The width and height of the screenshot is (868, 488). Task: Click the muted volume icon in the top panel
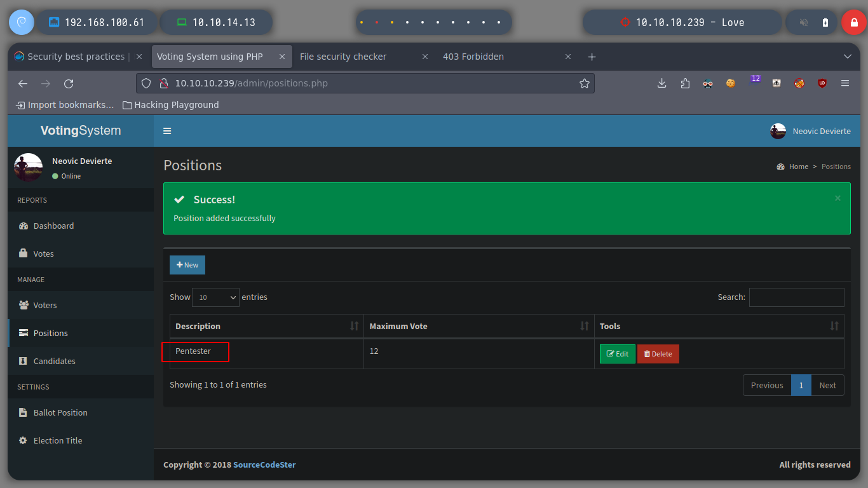pos(804,22)
